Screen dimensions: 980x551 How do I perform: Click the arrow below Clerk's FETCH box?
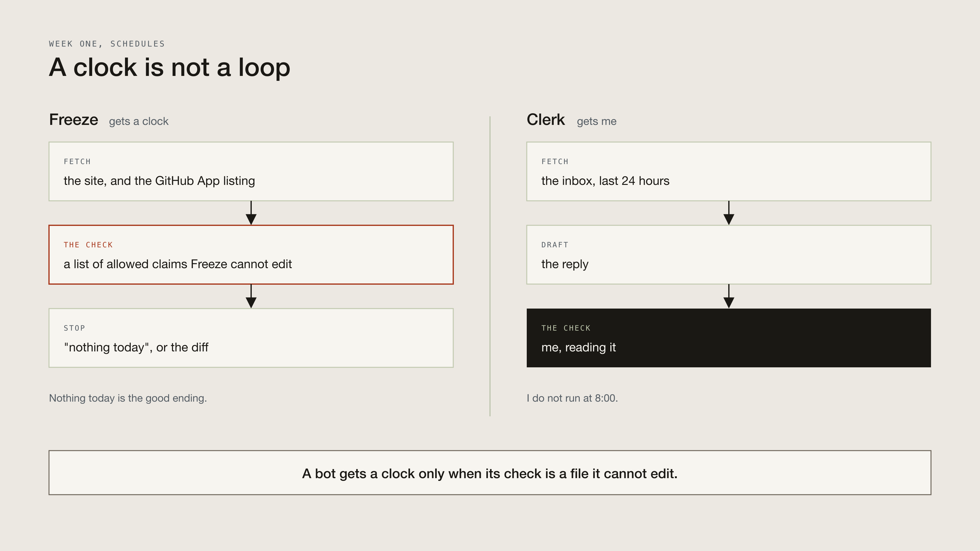pos(729,213)
